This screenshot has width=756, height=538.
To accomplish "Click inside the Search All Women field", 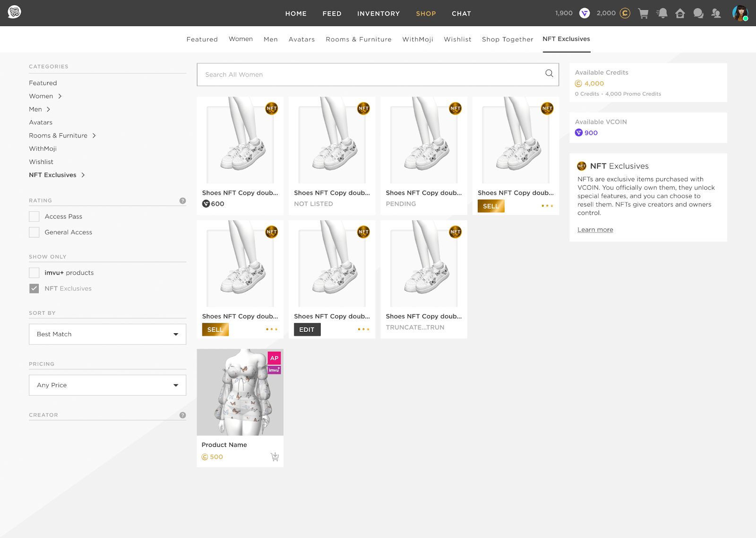I will 331,74.
